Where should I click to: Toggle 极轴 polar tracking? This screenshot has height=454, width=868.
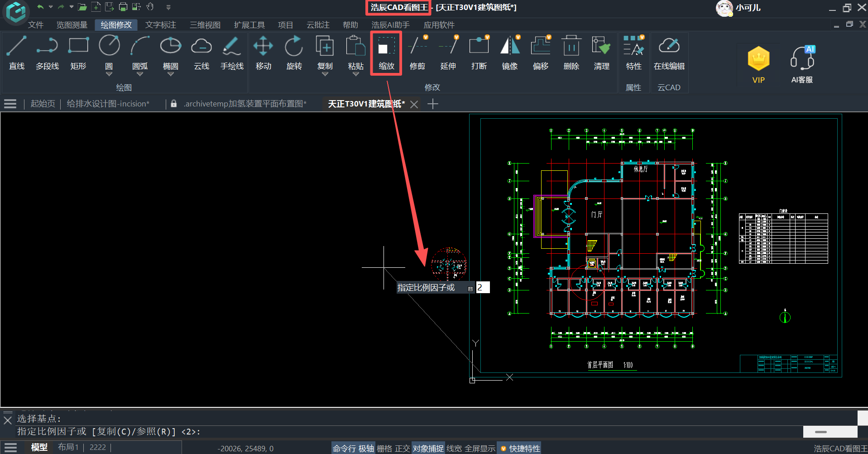click(x=366, y=449)
